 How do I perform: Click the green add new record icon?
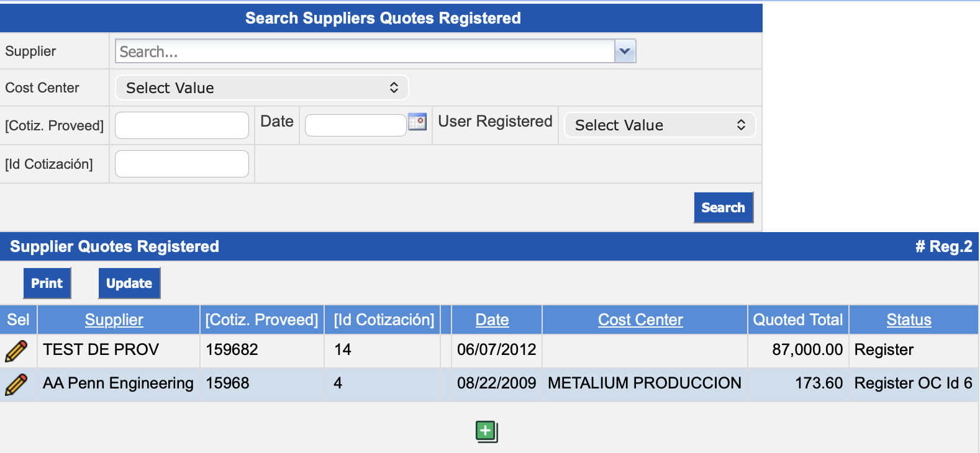coord(487,431)
